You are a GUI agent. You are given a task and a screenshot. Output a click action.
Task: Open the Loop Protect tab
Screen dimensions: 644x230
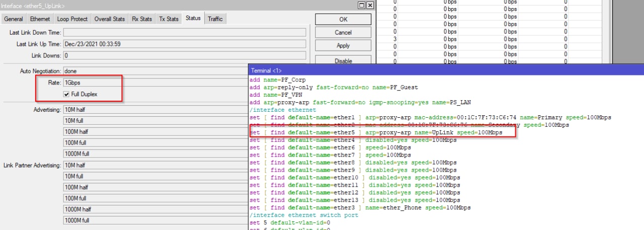click(x=72, y=19)
